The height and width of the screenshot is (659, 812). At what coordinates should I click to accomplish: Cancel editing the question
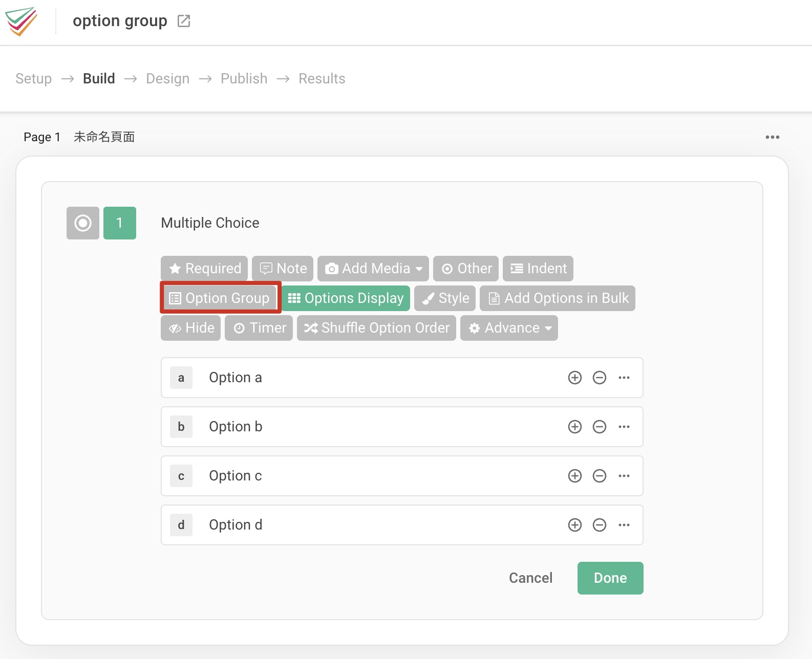coord(530,578)
